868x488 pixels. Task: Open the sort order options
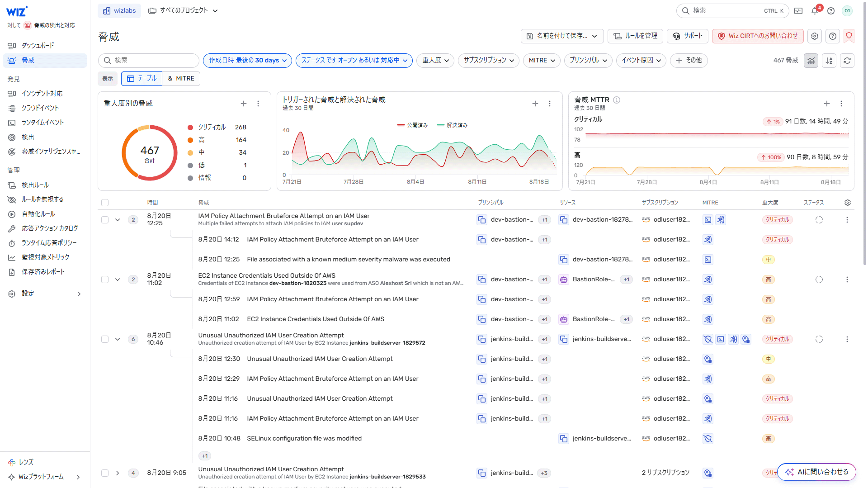click(x=829, y=60)
